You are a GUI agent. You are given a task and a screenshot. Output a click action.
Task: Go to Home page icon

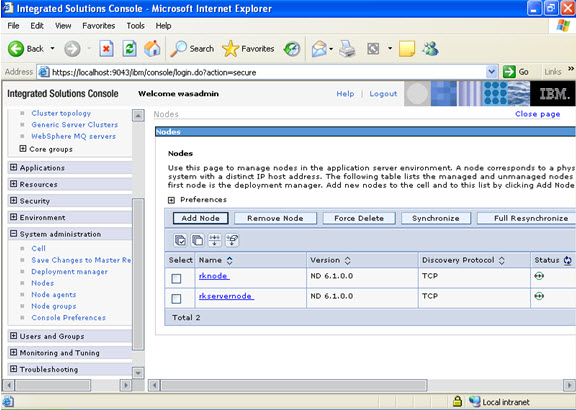click(x=152, y=48)
